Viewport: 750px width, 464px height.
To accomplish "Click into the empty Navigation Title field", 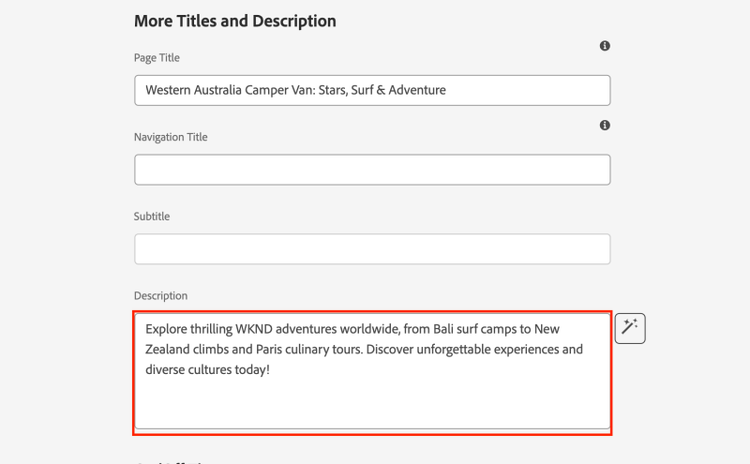I will (372, 170).
